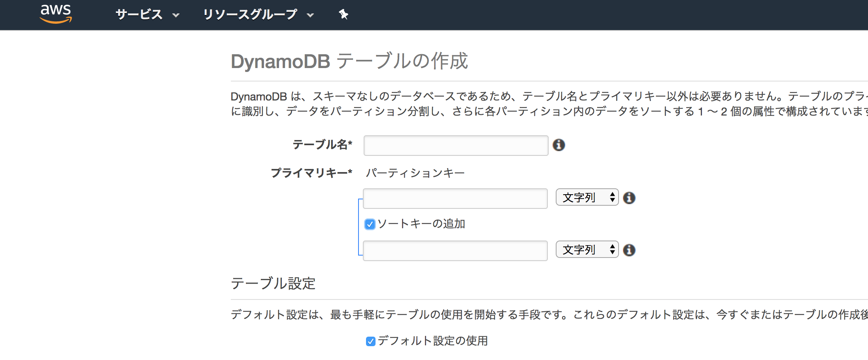Open the サービス menu

pos(147,15)
